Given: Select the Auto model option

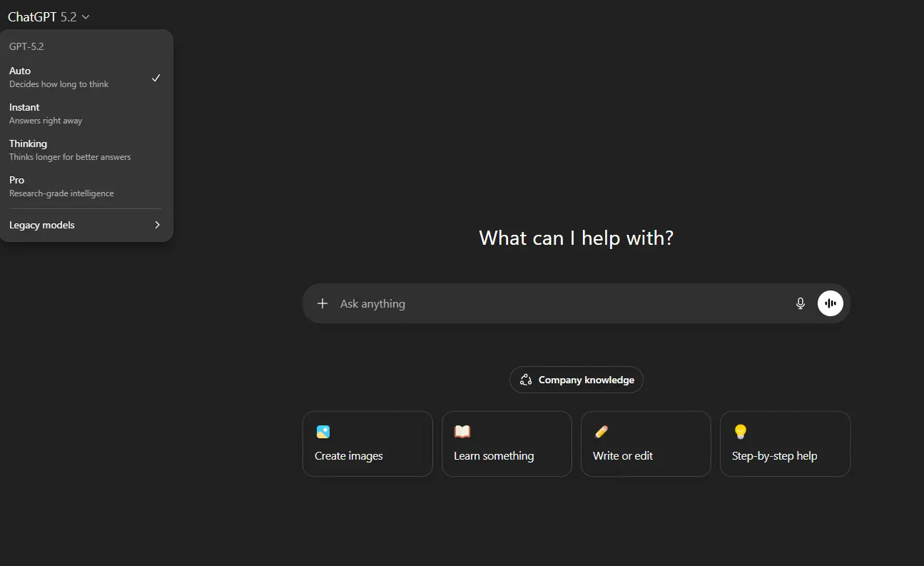Looking at the screenshot, I should (86, 77).
